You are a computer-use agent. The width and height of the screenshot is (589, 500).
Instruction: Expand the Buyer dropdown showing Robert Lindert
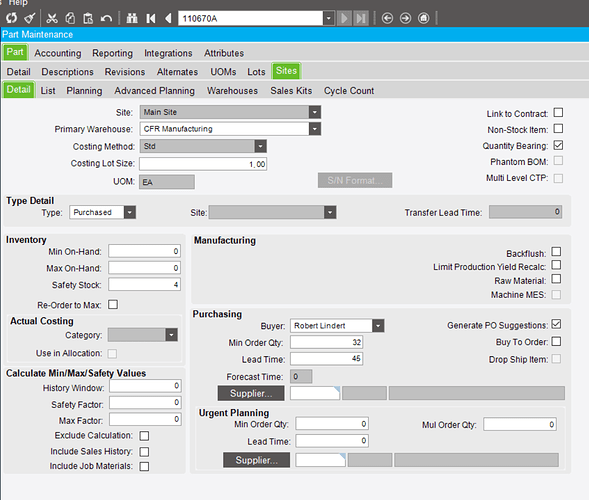[378, 326]
